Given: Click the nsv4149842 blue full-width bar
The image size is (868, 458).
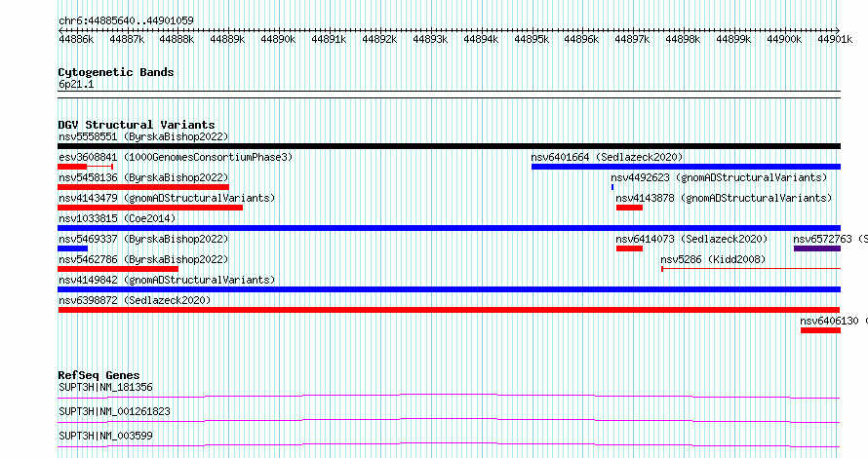Looking at the screenshot, I should coord(449,289).
